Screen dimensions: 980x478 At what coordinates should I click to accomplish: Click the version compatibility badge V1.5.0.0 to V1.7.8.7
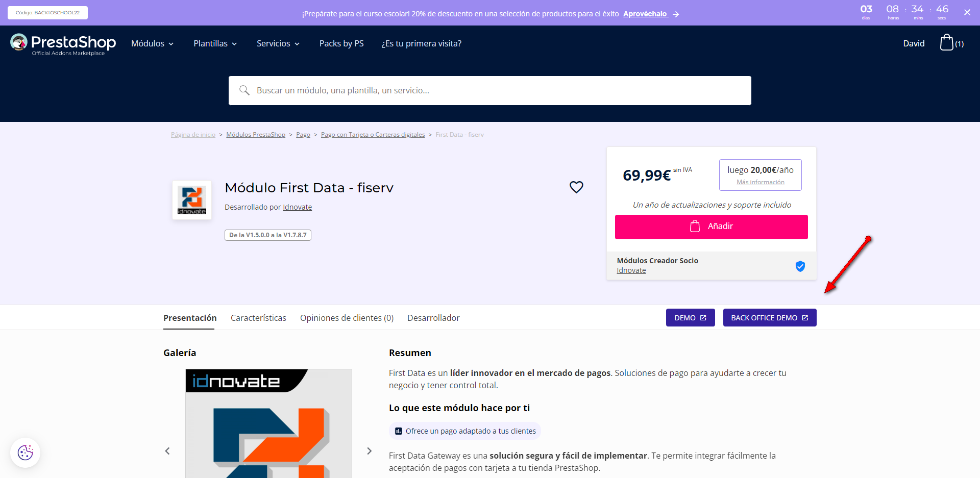pos(268,235)
